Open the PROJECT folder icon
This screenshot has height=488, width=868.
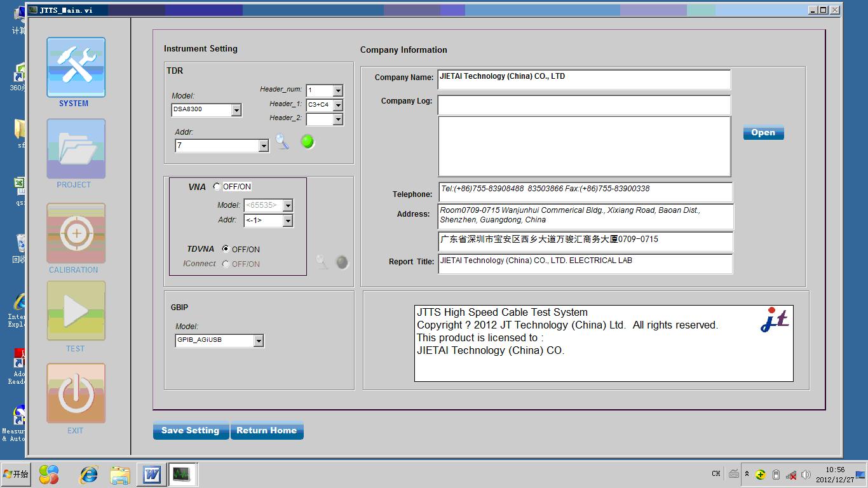point(76,149)
